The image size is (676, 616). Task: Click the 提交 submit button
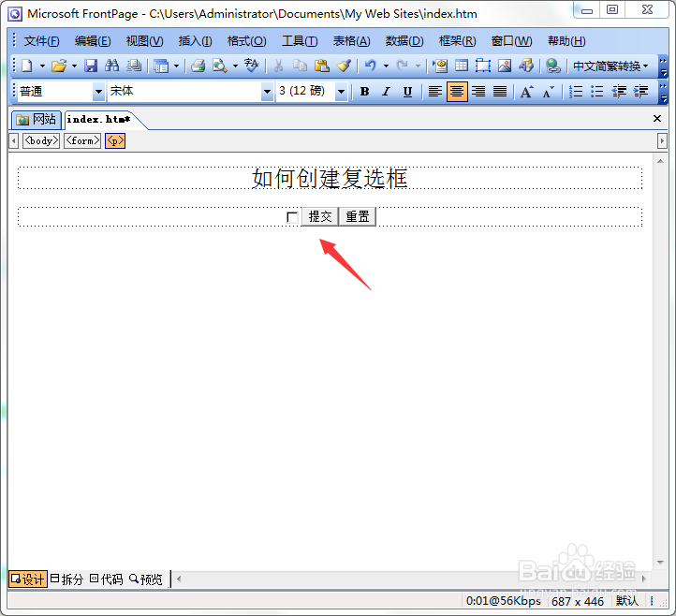(320, 216)
